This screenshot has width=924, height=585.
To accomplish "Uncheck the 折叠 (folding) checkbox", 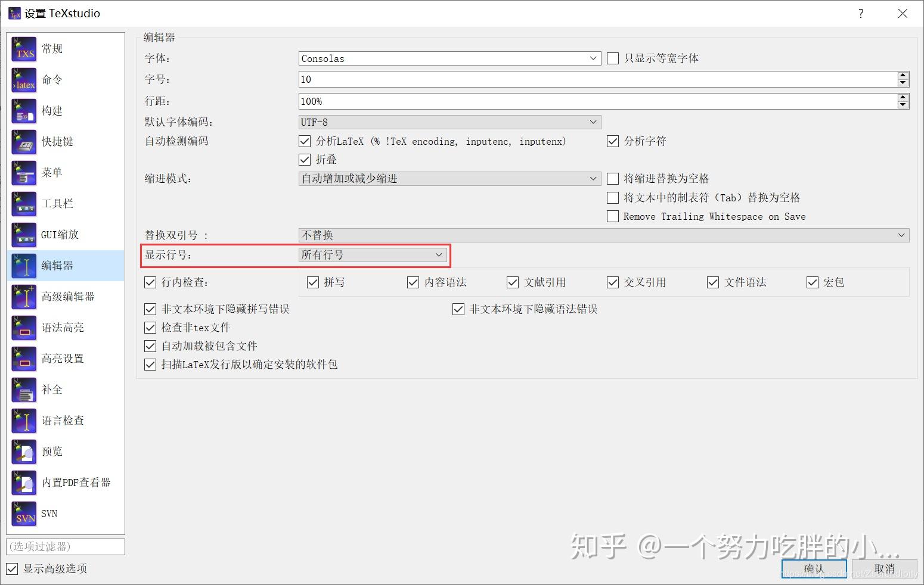I will coord(305,159).
